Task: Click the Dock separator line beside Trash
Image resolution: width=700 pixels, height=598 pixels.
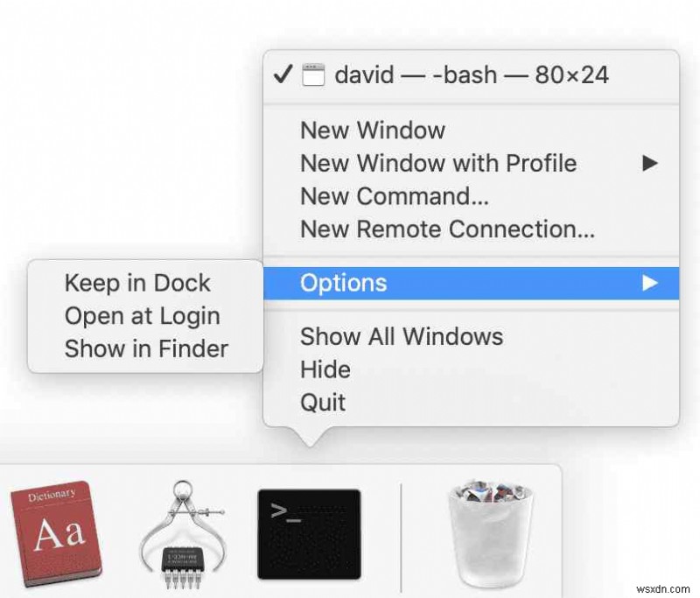Action: (401, 532)
